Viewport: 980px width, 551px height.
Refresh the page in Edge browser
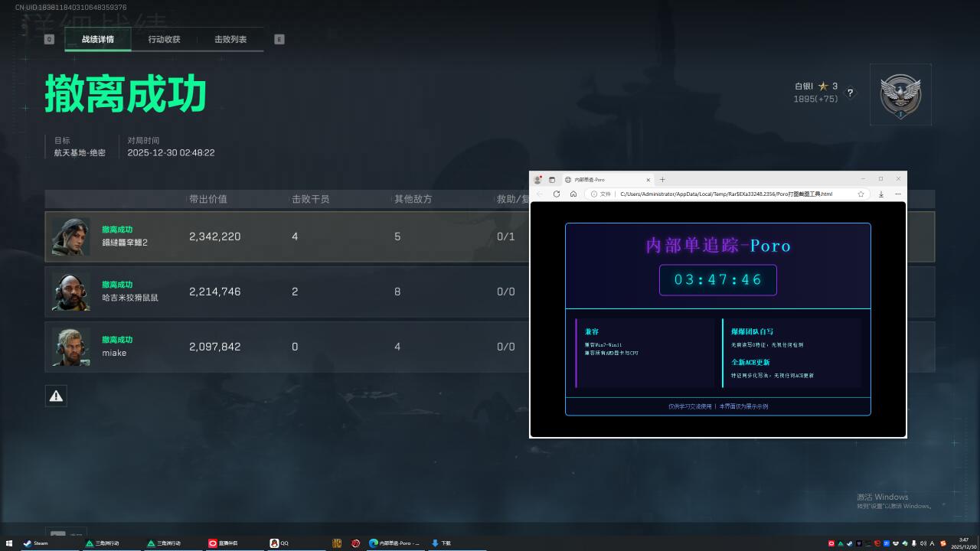[557, 194]
